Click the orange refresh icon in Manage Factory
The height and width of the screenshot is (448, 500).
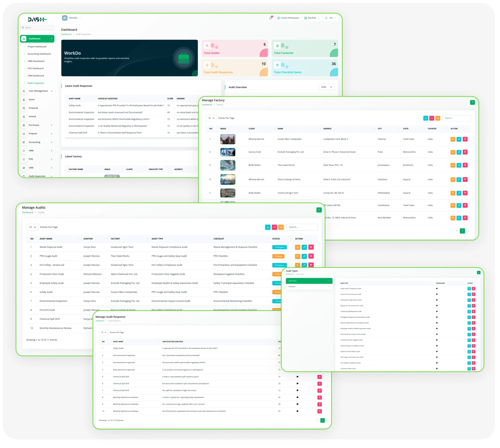click(x=438, y=118)
